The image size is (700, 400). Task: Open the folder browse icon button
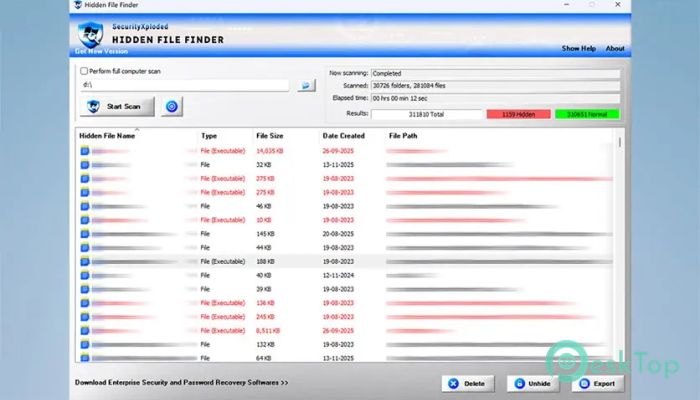[306, 85]
